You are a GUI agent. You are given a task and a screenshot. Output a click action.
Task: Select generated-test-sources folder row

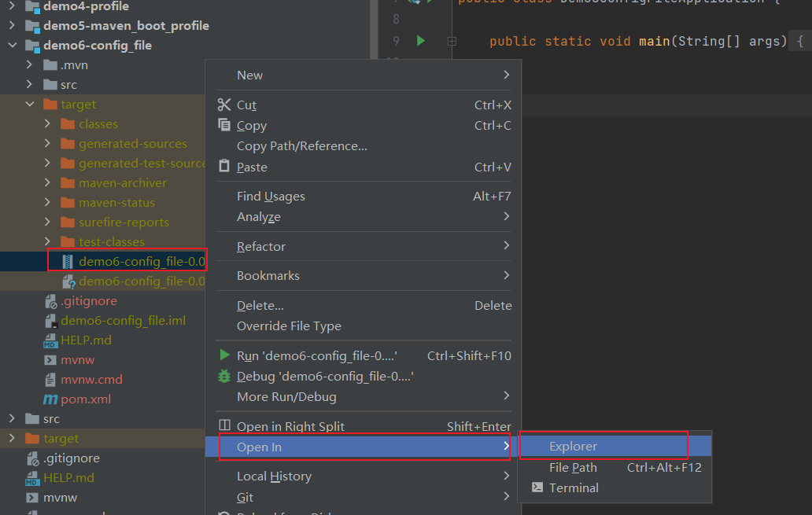tap(102, 163)
